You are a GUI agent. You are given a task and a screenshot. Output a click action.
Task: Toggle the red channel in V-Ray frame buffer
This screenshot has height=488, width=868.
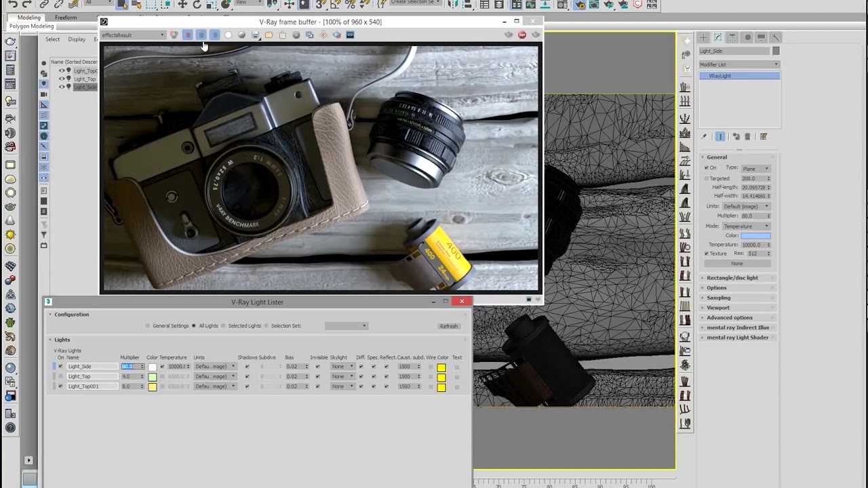pyautogui.click(x=188, y=35)
